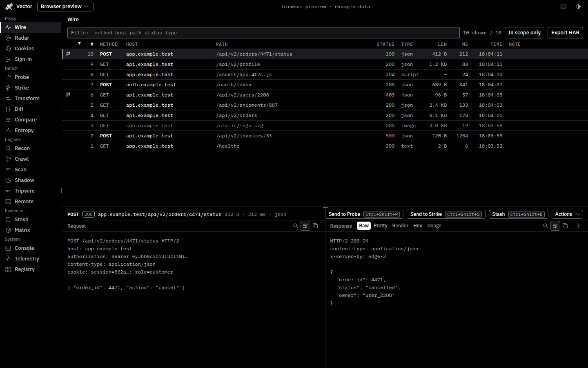Image resolution: width=588 pixels, height=368 pixels.
Task: Click the sort arrow in table header
Action: 79,43
